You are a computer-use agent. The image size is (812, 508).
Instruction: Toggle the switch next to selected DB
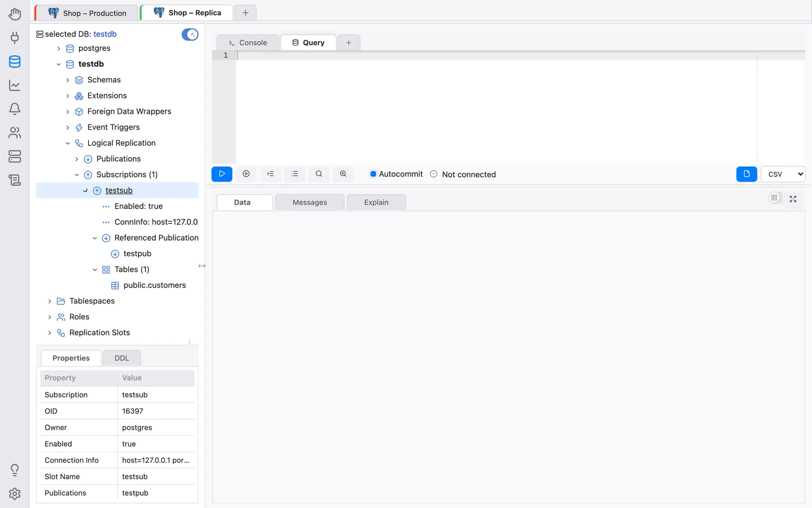pos(190,34)
